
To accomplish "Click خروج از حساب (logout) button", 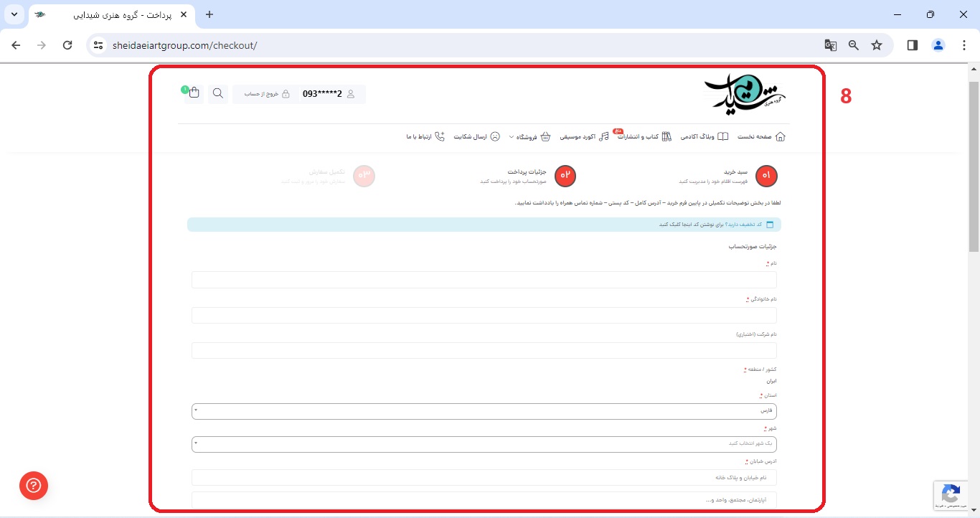I will click(x=266, y=94).
